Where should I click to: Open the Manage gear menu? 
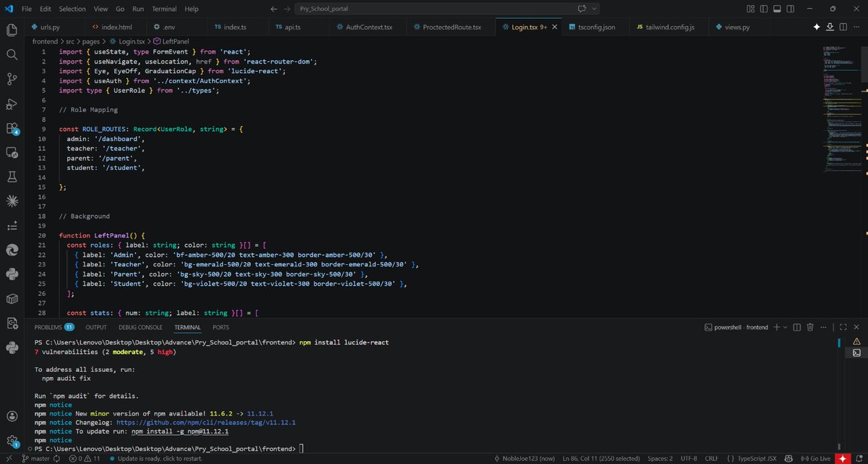pos(12,441)
